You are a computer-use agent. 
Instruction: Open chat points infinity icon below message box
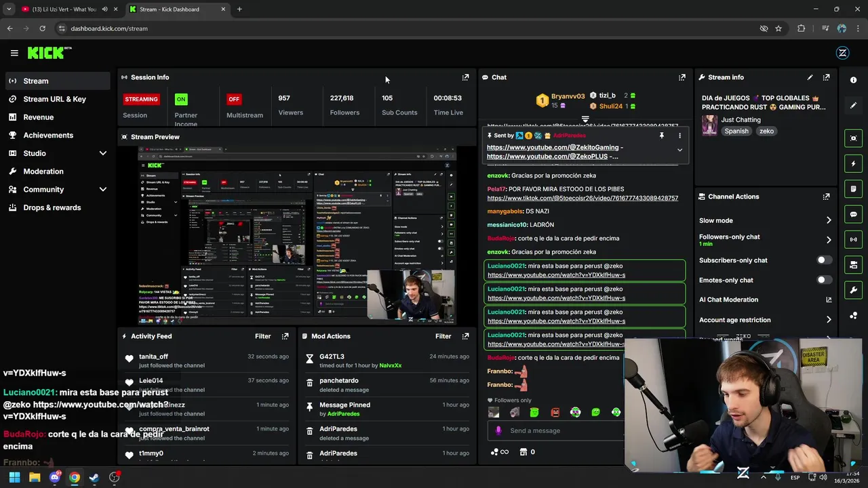[x=500, y=452]
